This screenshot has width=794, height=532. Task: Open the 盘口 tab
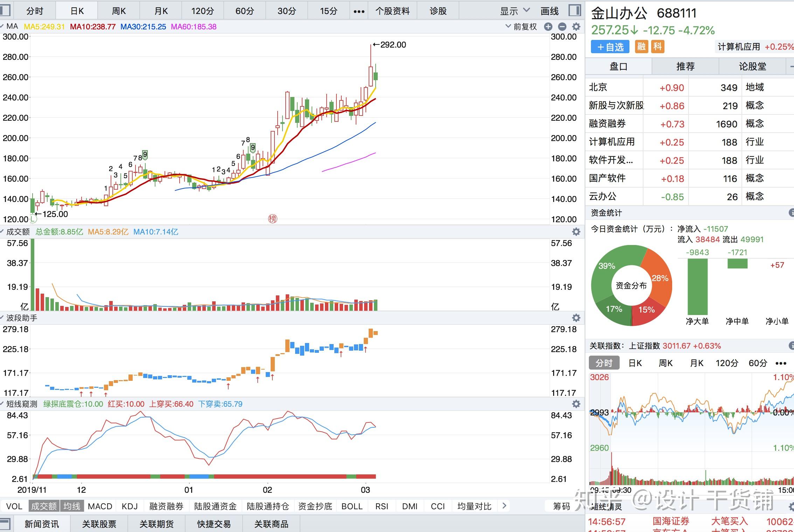(x=618, y=66)
